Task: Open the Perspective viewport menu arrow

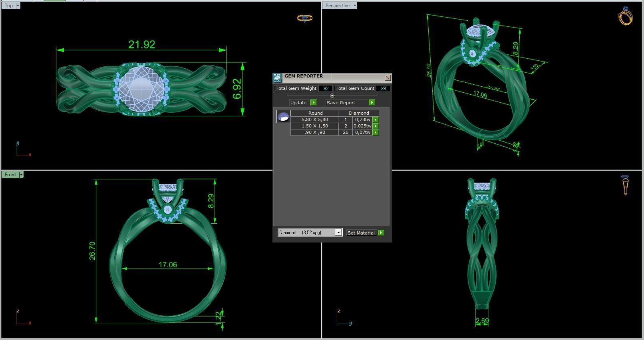Action: pyautogui.click(x=354, y=6)
